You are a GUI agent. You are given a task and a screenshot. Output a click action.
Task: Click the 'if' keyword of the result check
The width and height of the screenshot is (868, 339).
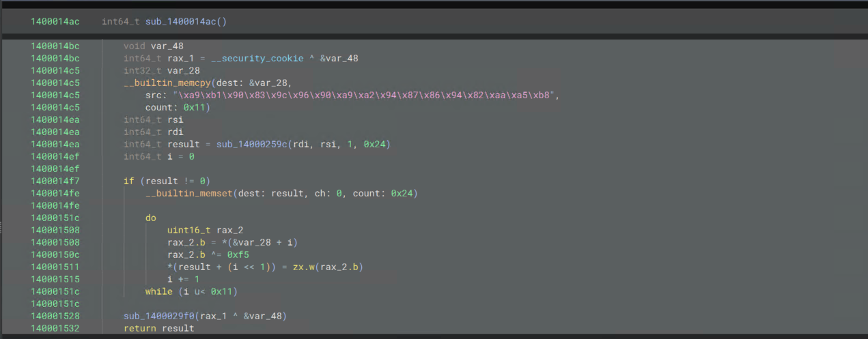(128, 181)
